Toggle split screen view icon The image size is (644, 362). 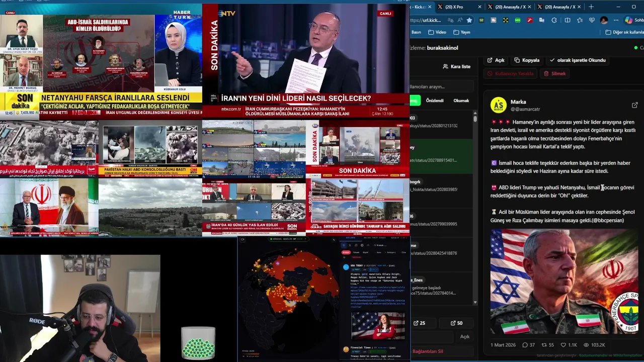[x=568, y=20]
